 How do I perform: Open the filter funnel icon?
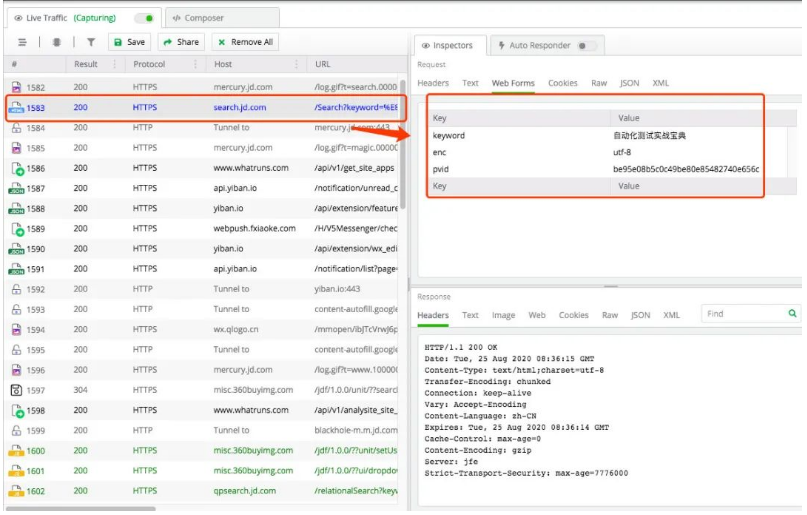(91, 42)
